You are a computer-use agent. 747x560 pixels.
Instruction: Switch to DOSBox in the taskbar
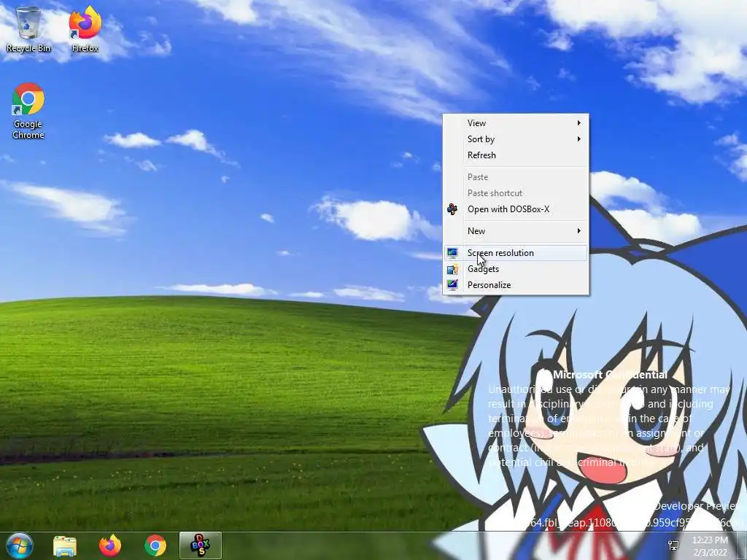click(x=201, y=545)
